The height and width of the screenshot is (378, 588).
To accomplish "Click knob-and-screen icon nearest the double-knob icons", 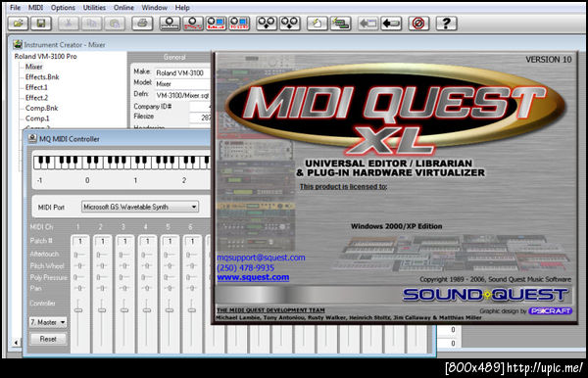I will coord(239,24).
